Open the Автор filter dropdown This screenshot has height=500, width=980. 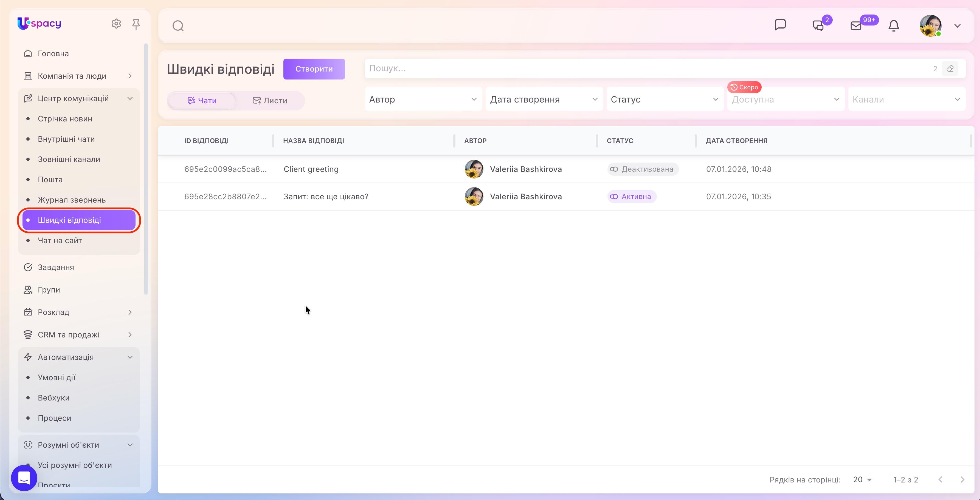[x=423, y=99]
